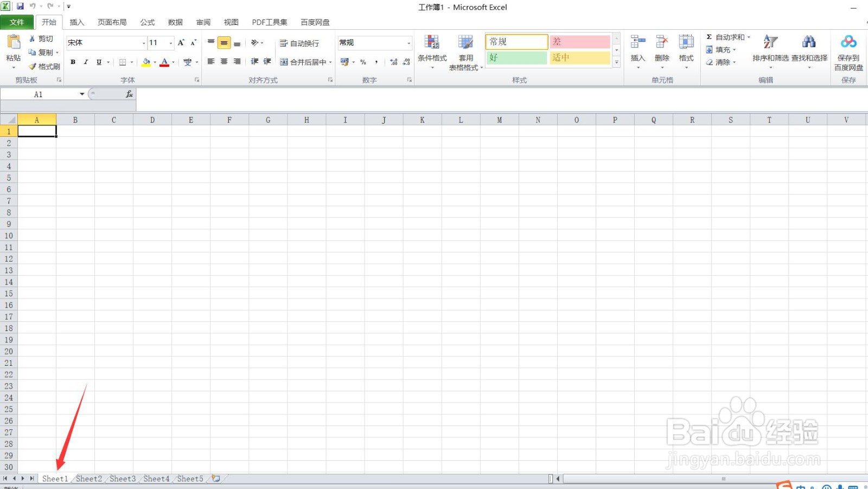Decrease font size with small A icon
The width and height of the screenshot is (868, 489).
(193, 42)
